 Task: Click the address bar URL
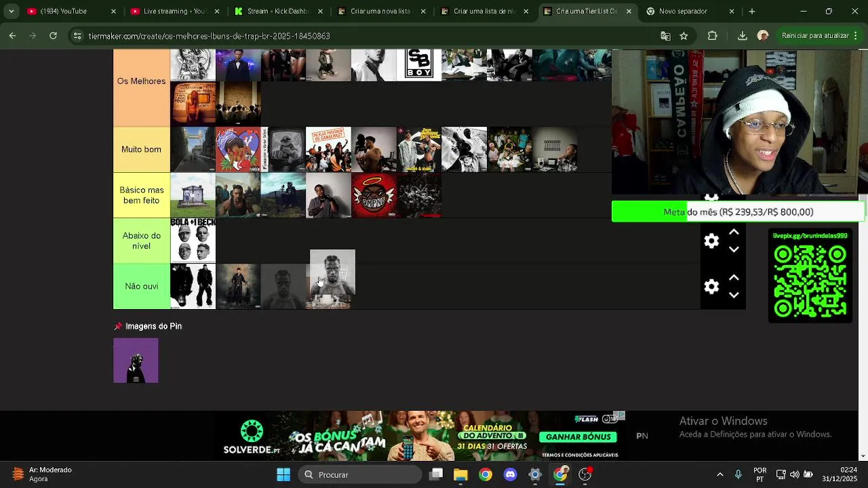coord(209,36)
